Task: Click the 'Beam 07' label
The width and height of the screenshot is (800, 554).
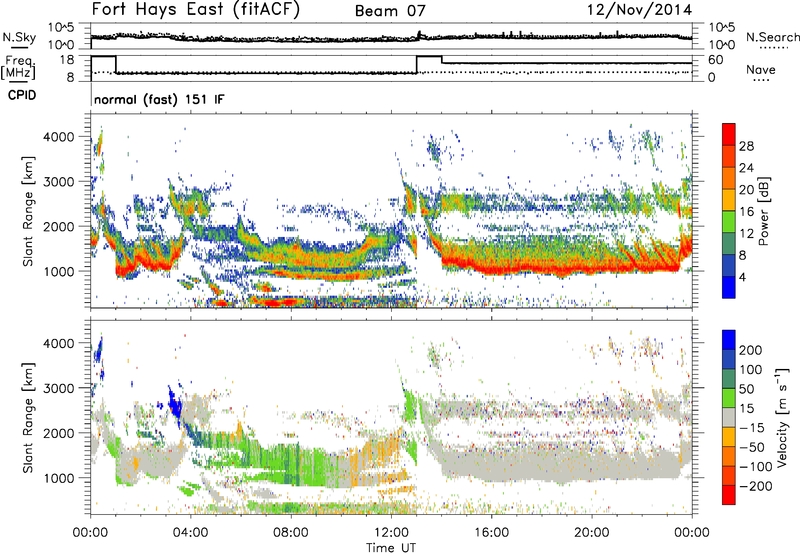Action: click(x=390, y=11)
